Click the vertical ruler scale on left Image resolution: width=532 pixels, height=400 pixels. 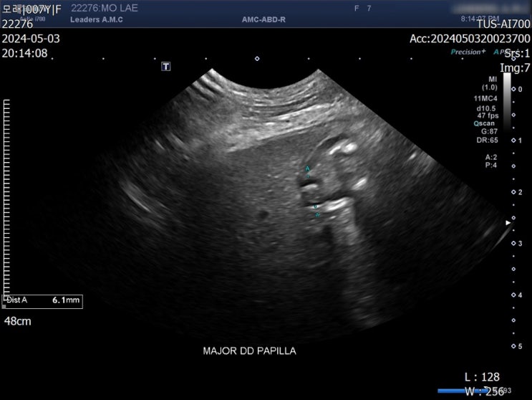click(x=6, y=199)
